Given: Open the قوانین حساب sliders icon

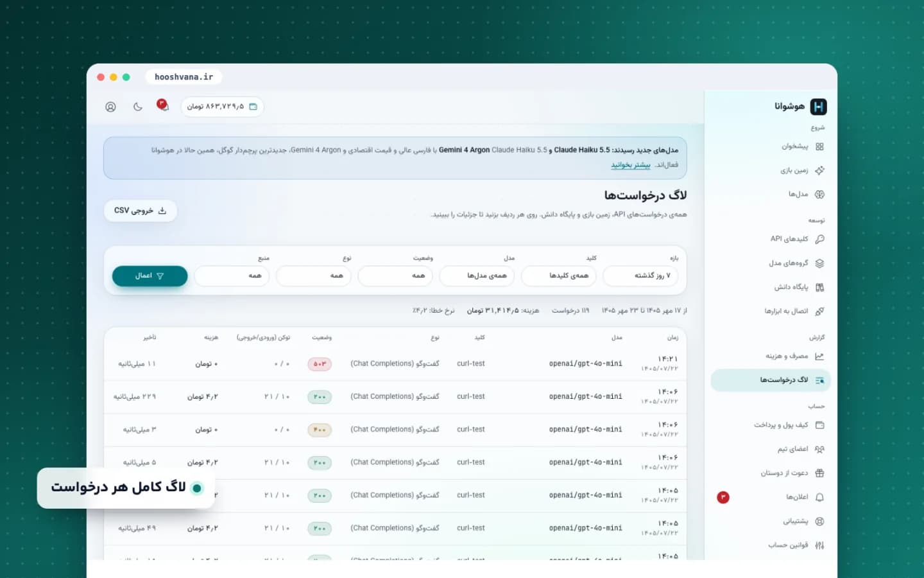Looking at the screenshot, I should coord(819,545).
